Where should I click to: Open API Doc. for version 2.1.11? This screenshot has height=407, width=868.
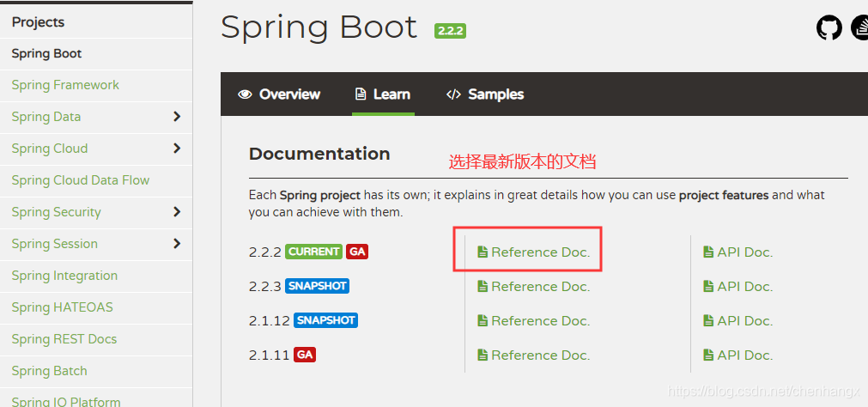point(737,355)
